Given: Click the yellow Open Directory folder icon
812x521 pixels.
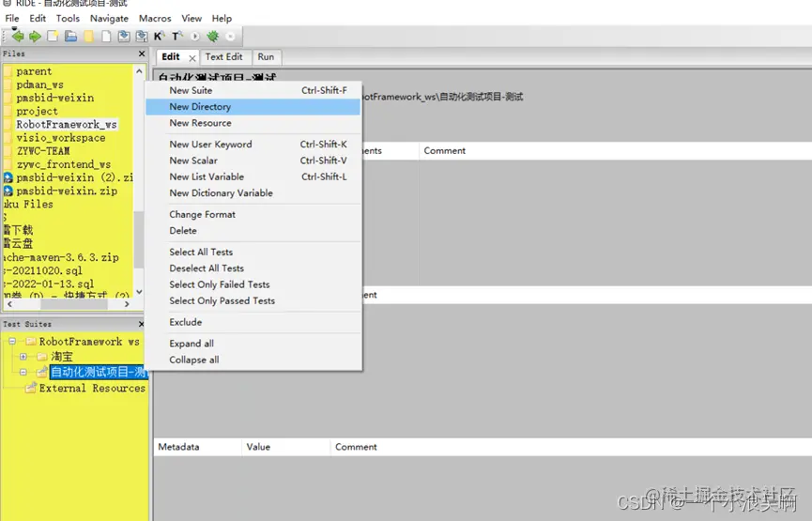Looking at the screenshot, I should [x=89, y=37].
